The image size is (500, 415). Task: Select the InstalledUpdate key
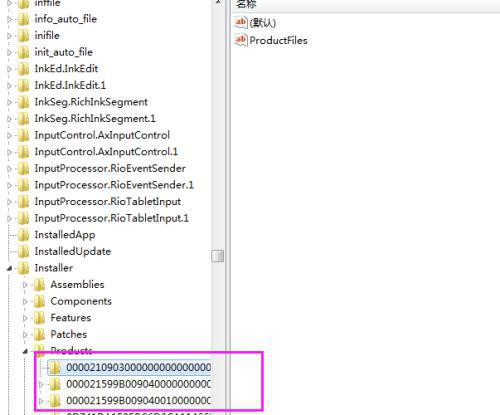tap(73, 251)
